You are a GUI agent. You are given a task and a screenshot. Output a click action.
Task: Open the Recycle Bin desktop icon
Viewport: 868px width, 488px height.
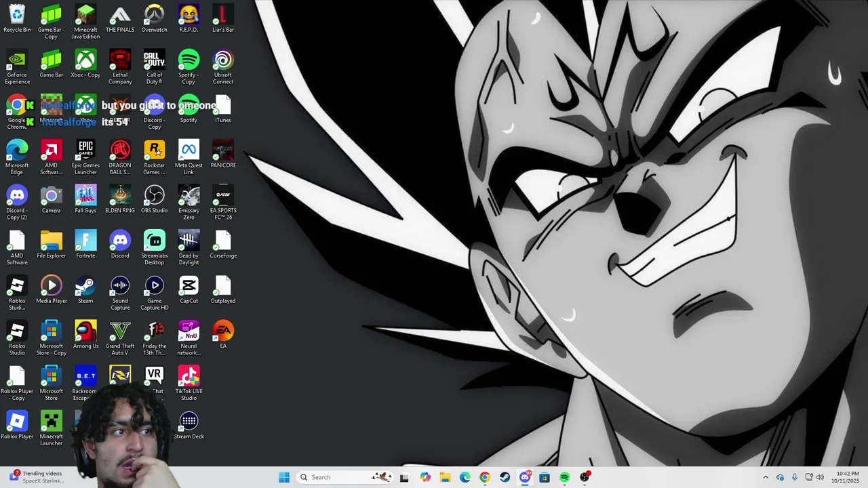click(x=17, y=19)
